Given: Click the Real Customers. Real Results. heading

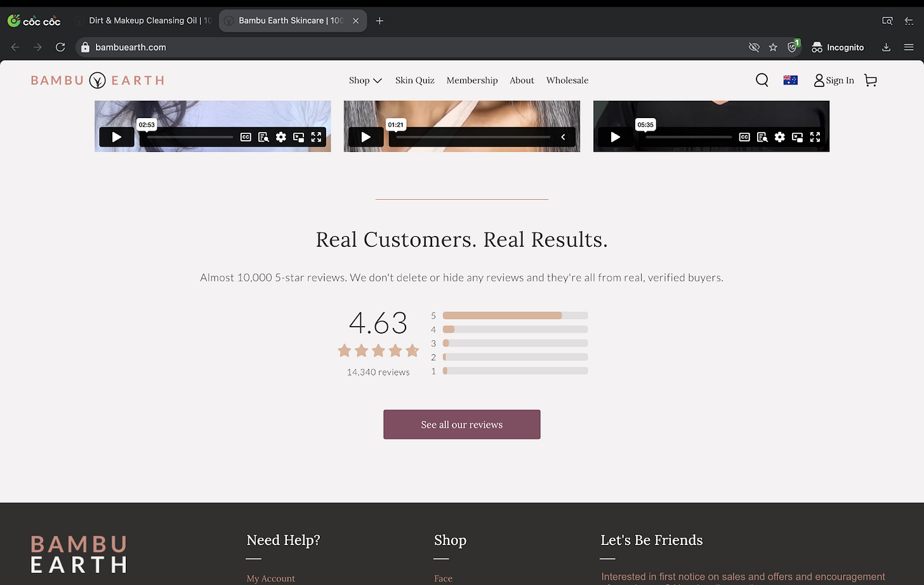Looking at the screenshot, I should coord(462,239).
